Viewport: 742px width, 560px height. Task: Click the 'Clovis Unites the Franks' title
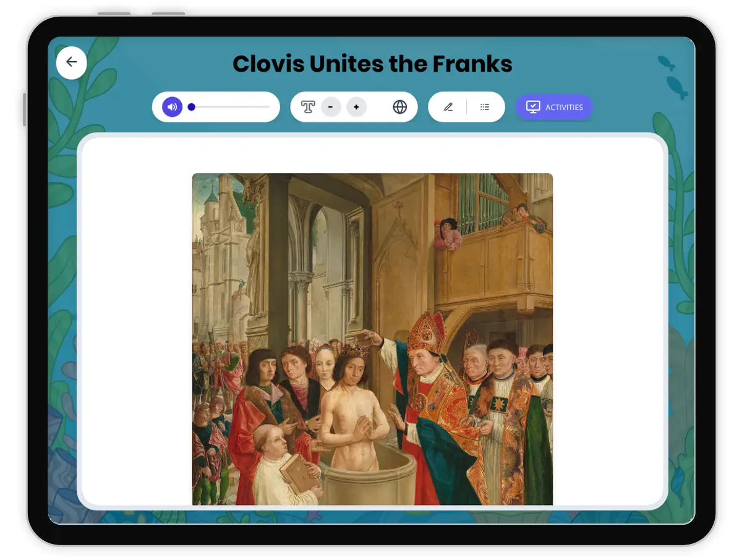tap(372, 64)
